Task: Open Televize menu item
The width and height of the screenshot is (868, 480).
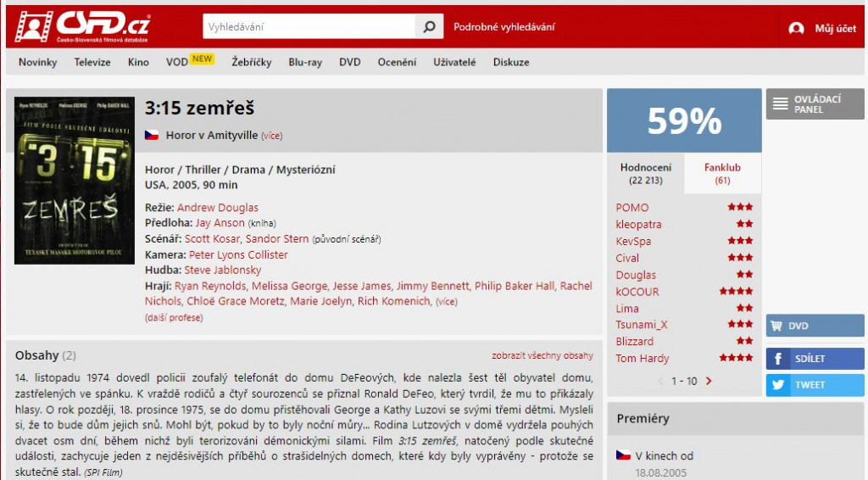Action: point(92,62)
